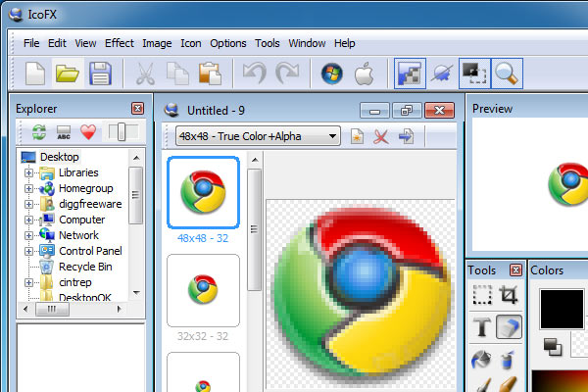Pick a color from the gradient palette
Image resolution: width=588 pixels, height=392 pixels.
point(560,381)
